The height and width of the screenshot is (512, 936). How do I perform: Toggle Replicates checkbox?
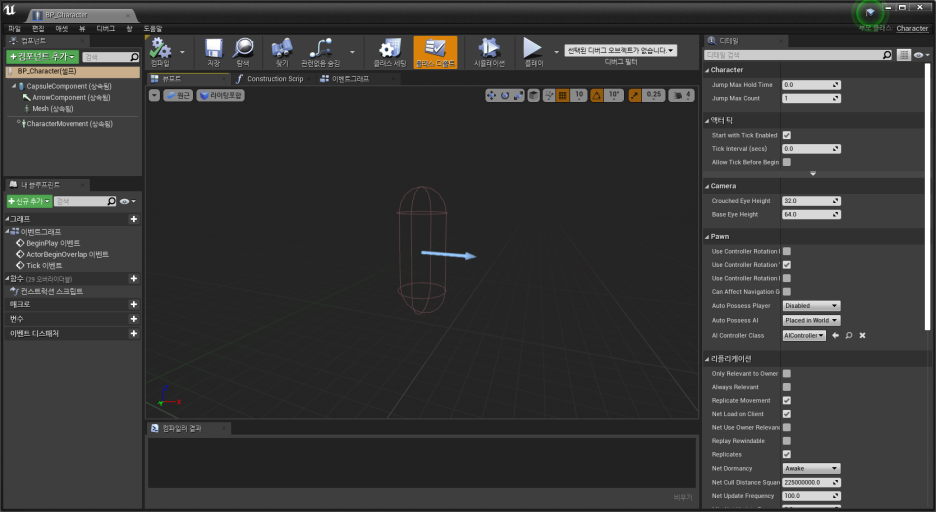click(x=787, y=455)
